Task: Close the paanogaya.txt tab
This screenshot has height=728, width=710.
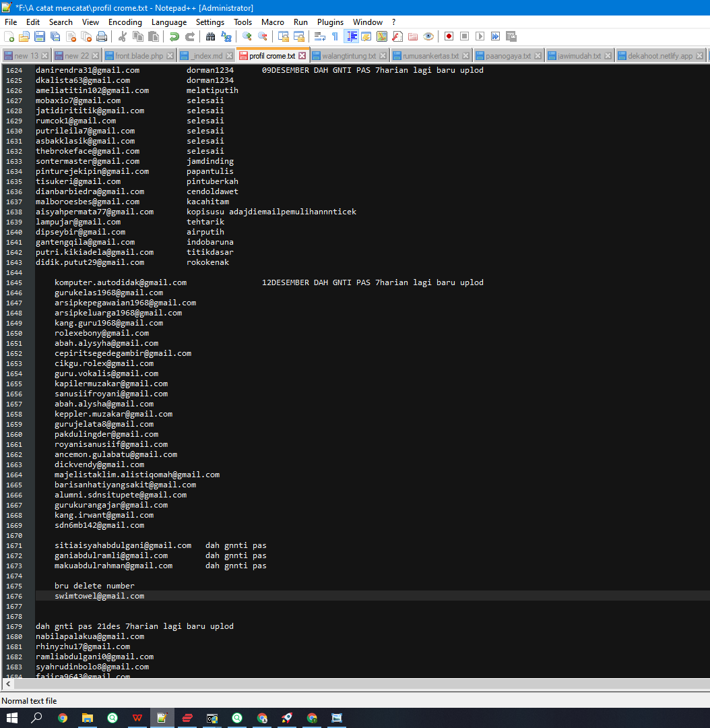Action: [538, 56]
